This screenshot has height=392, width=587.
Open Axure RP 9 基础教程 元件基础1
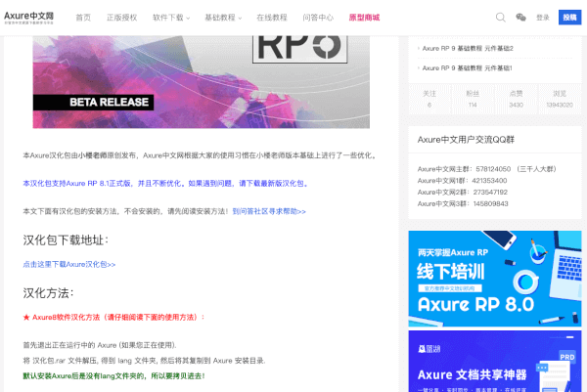point(468,68)
